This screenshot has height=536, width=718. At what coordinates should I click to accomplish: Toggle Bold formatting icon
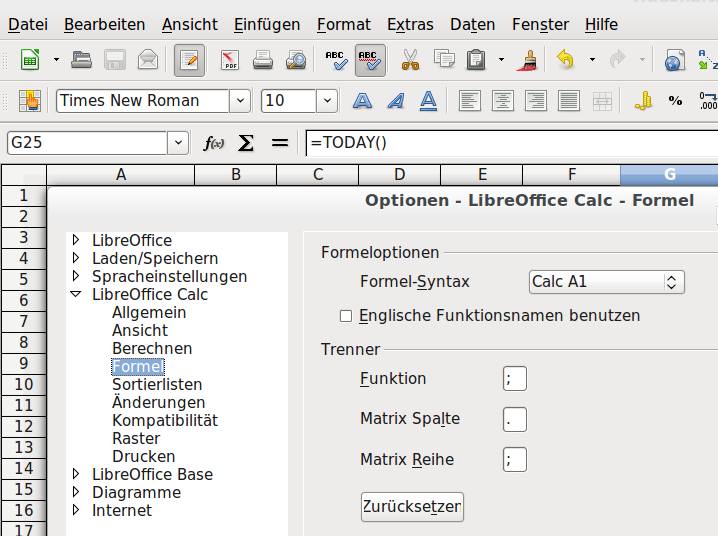[x=362, y=100]
